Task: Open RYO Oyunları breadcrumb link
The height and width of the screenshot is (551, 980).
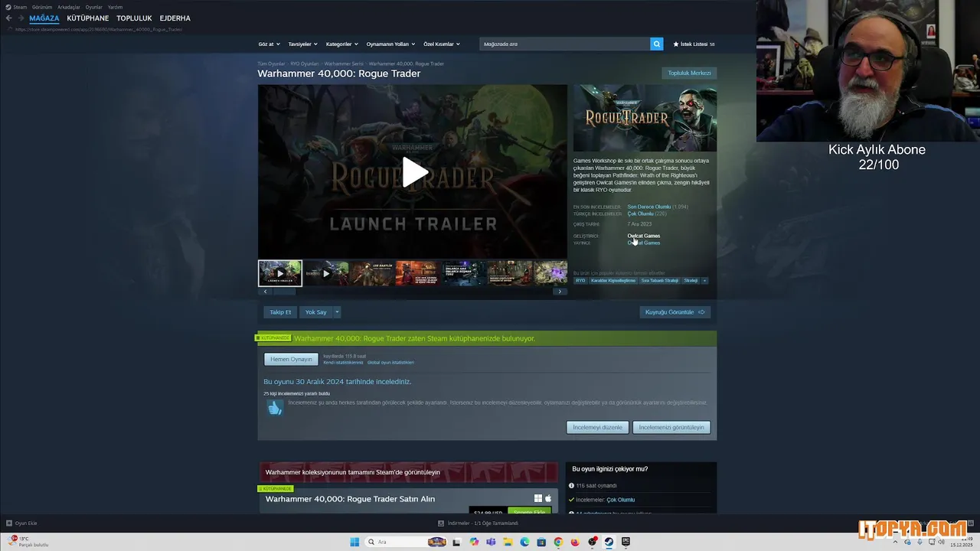Action: tap(305, 64)
